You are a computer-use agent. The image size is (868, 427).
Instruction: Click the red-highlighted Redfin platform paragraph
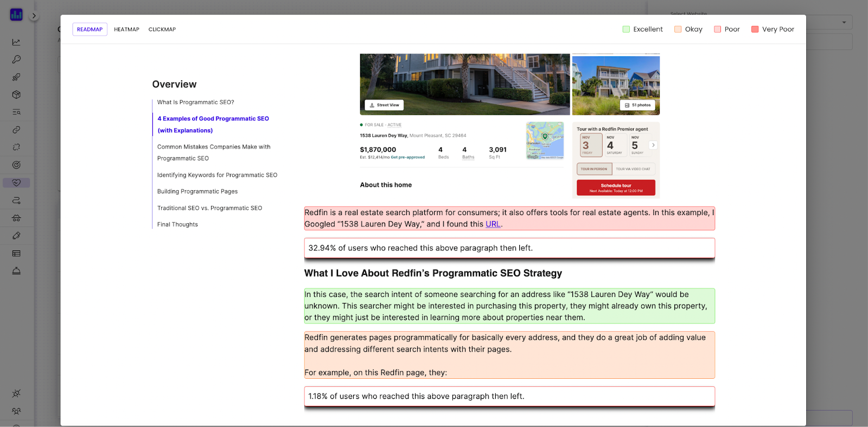pos(509,218)
